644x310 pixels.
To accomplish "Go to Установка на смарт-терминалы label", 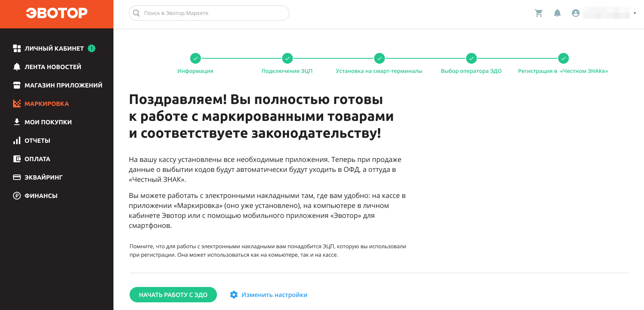I will click(379, 71).
